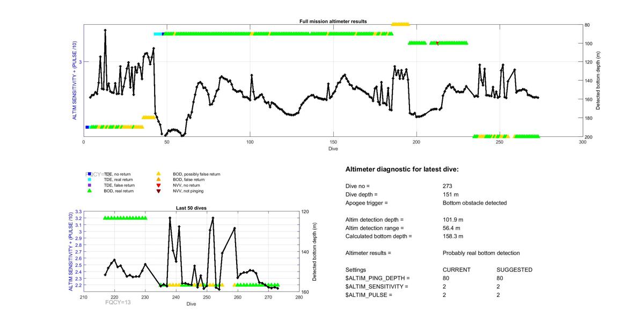Click the left y-axis tick 3 on the full mission plot
Viewport: 644px width, 328px height.
80,62
